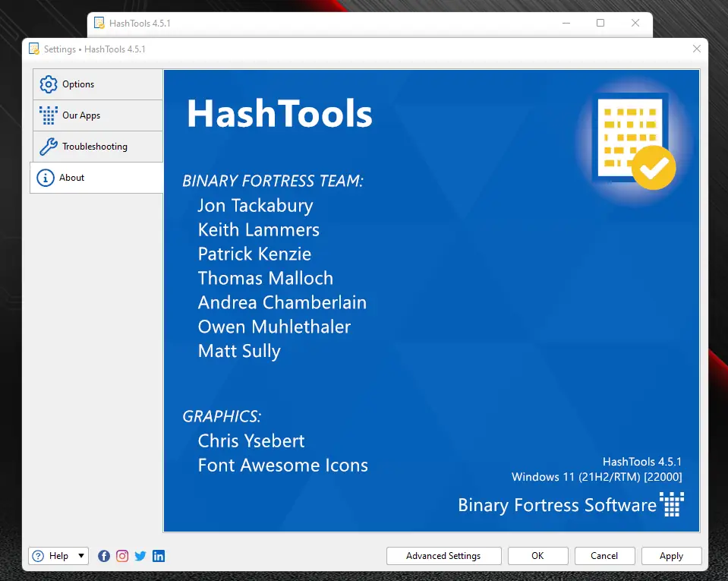
Task: Expand the Help dropdown arrow
Action: click(x=81, y=555)
